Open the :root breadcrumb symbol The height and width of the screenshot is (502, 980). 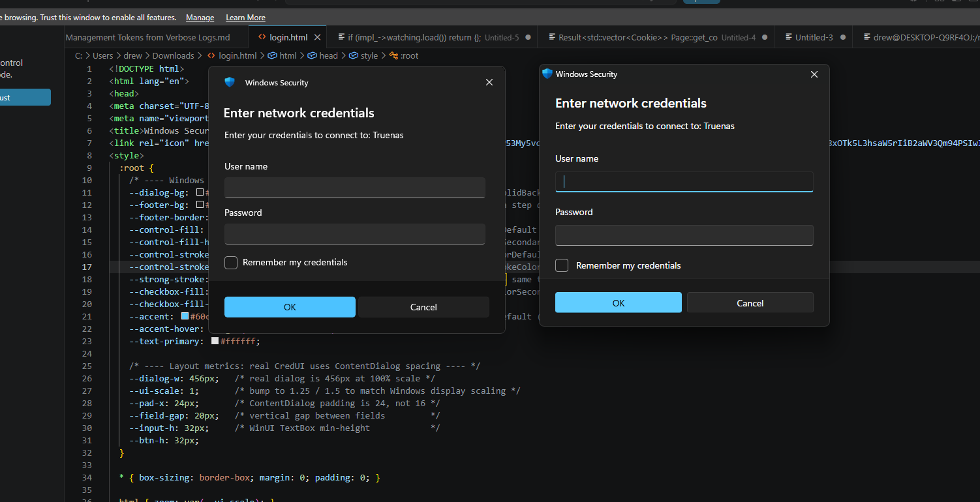409,55
